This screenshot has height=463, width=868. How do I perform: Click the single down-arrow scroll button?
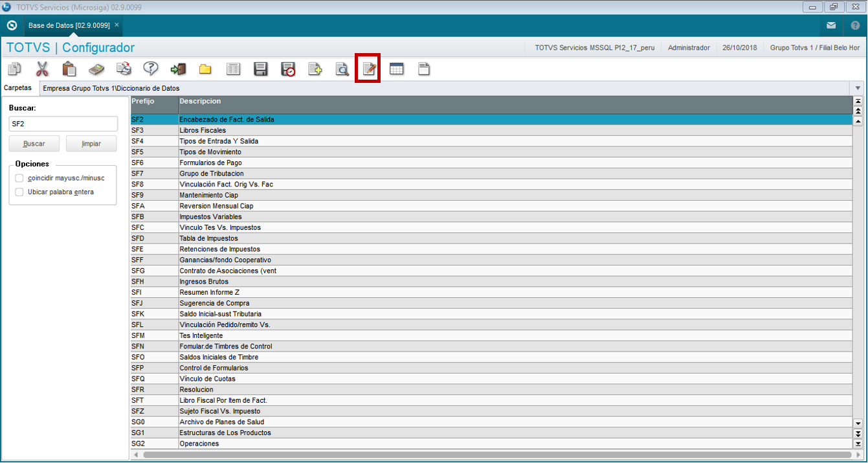(x=858, y=423)
